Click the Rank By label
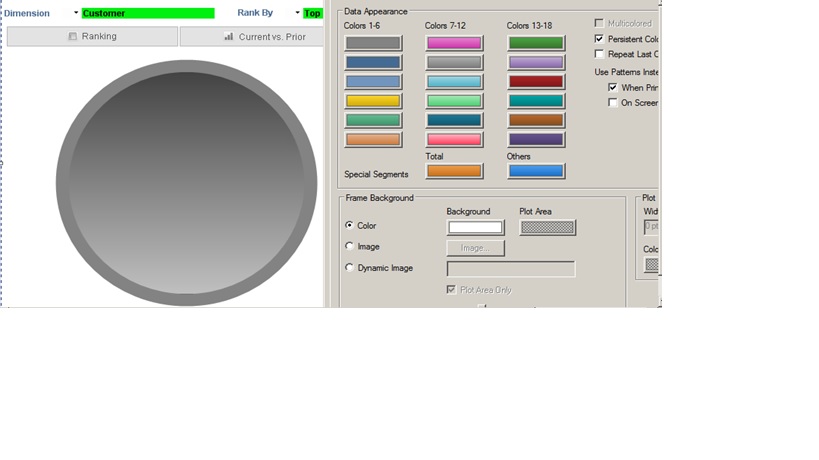Screen dimensions: 819x460 (x=255, y=13)
